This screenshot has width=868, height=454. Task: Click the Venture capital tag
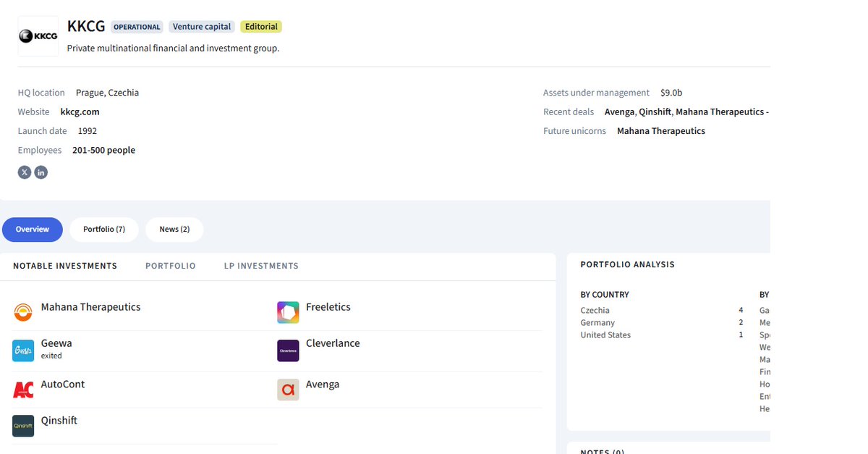(x=202, y=27)
